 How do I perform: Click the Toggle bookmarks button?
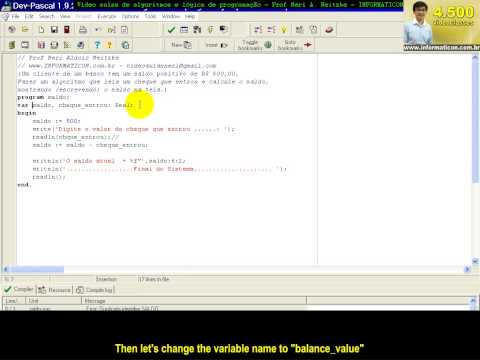254,45
